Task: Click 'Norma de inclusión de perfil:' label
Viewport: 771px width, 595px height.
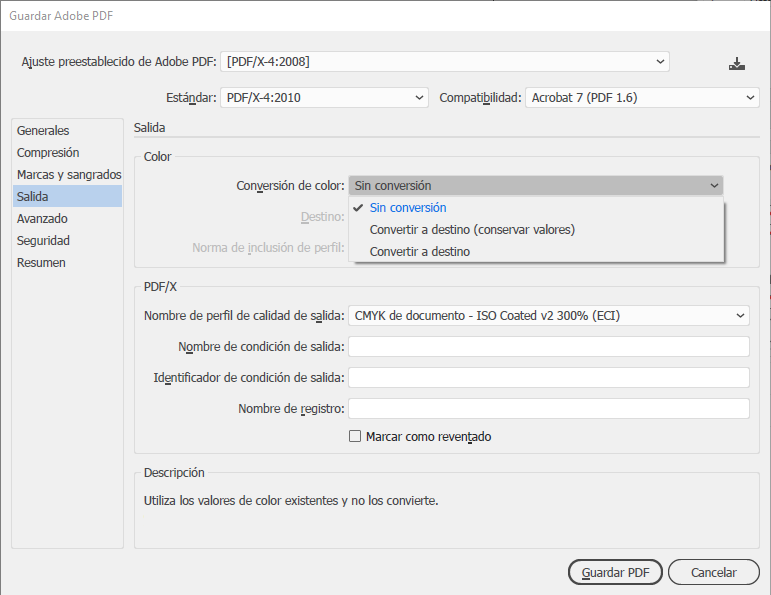Action: [x=268, y=247]
